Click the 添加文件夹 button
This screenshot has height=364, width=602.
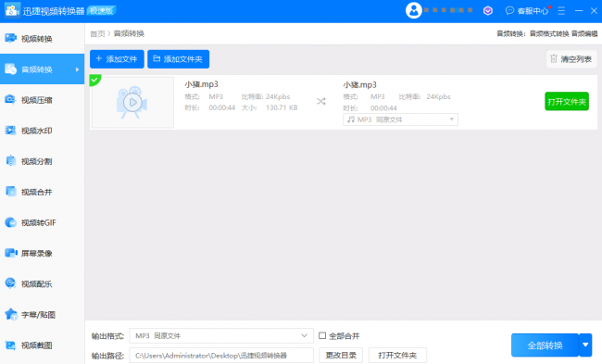click(x=178, y=59)
